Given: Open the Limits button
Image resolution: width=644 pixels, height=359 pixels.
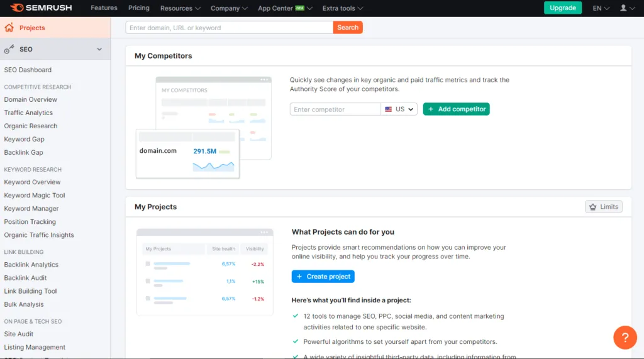Looking at the screenshot, I should (603, 207).
